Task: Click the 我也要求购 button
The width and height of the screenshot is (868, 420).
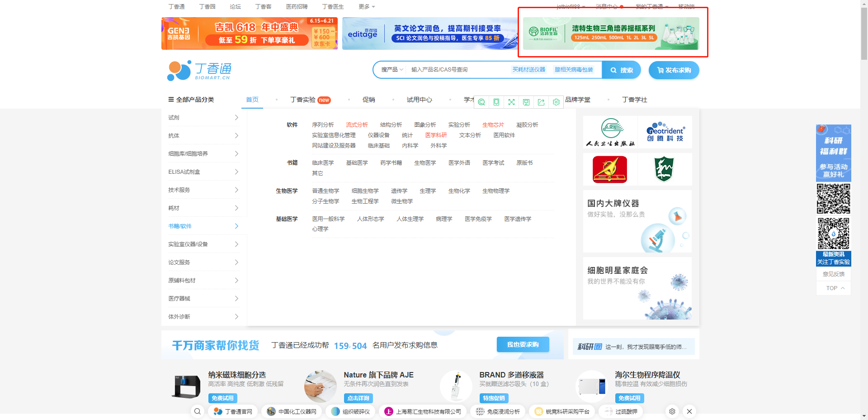Action: [522, 344]
